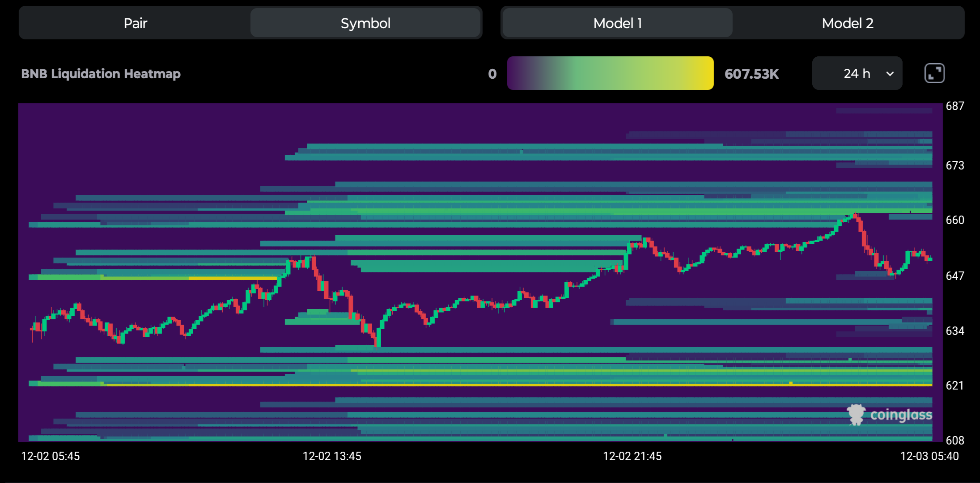This screenshot has width=980, height=483.
Task: Open the 24 h timeframe dropdown
Action: (857, 73)
